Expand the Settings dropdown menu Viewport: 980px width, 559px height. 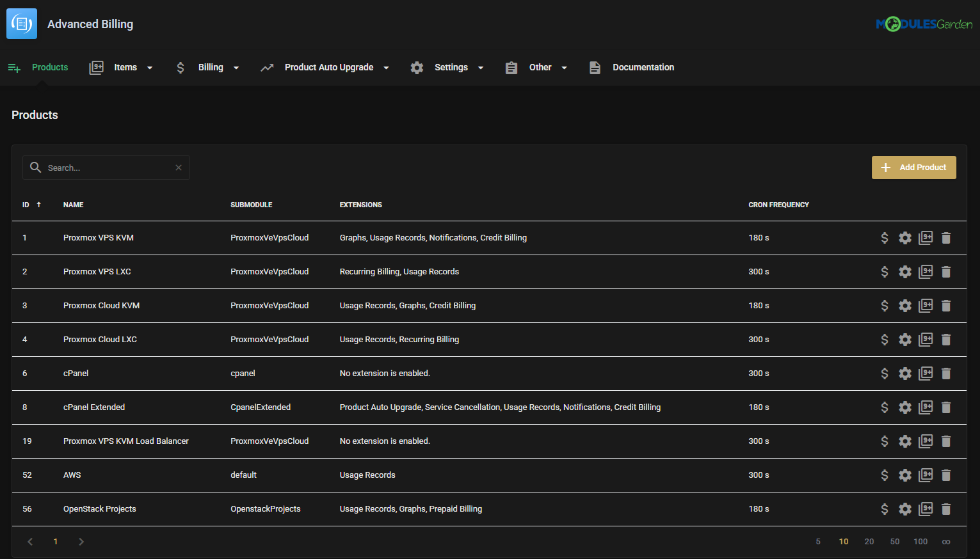point(447,67)
